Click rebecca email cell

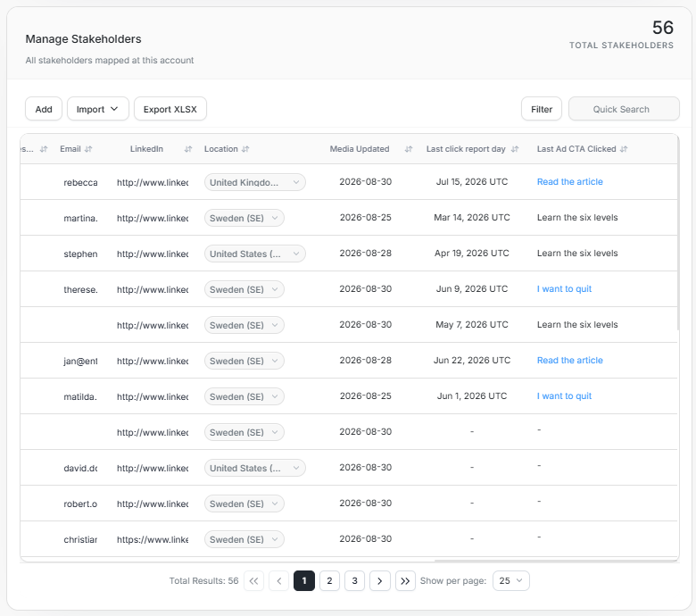tap(80, 182)
